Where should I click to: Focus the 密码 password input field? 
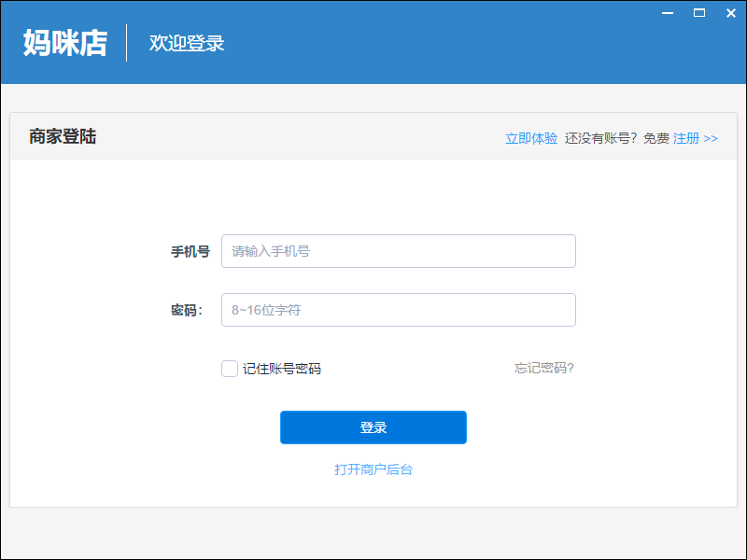[x=398, y=310]
